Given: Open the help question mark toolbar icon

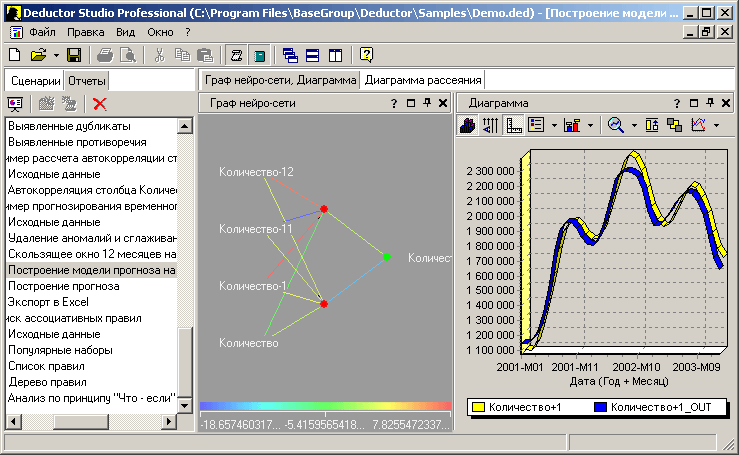Looking at the screenshot, I should (x=367, y=55).
